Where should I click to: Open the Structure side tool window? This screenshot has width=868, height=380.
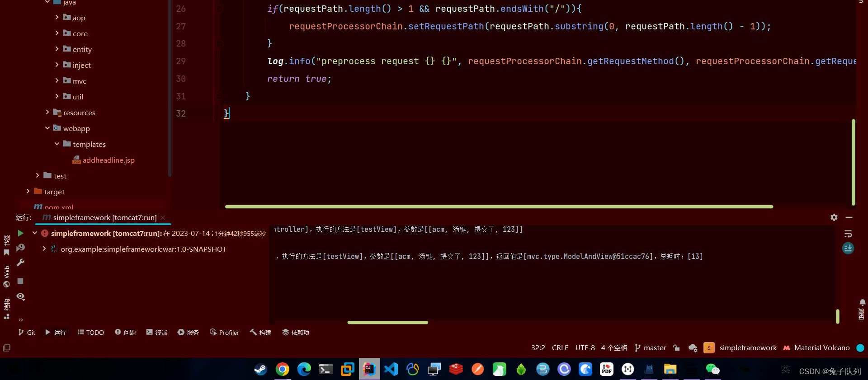pyautogui.click(x=6, y=309)
